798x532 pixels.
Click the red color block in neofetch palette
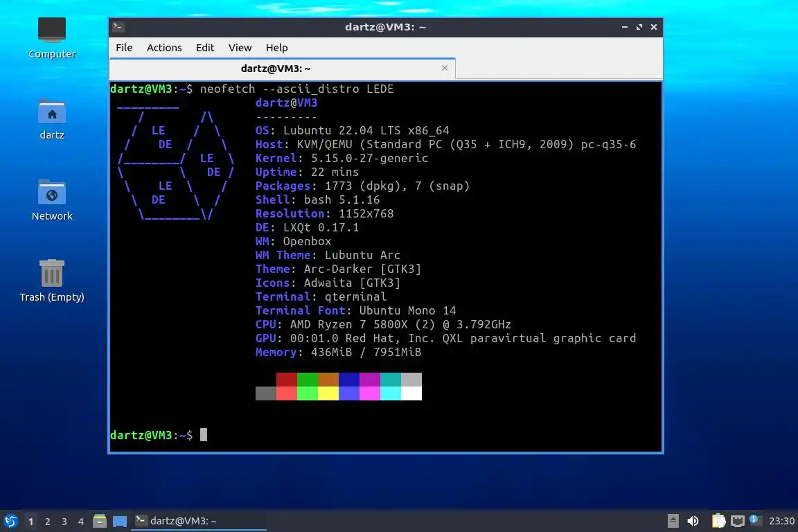point(287,380)
